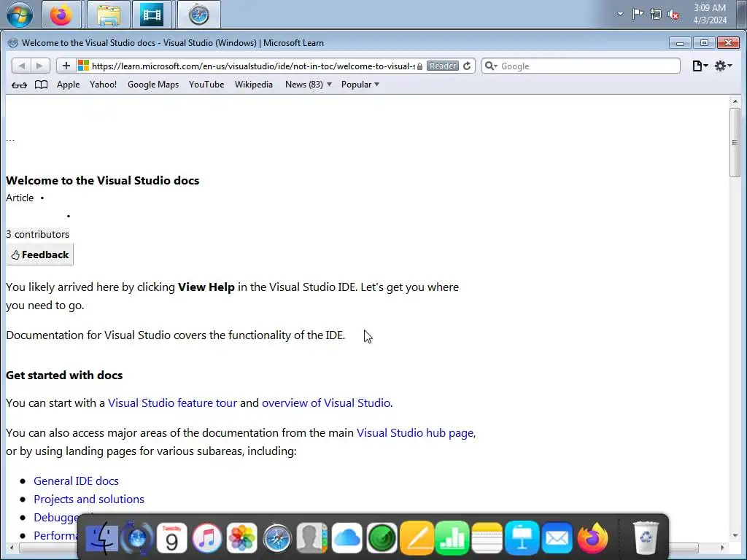
Task: Open iCloud cloud dock icon
Action: point(347,538)
